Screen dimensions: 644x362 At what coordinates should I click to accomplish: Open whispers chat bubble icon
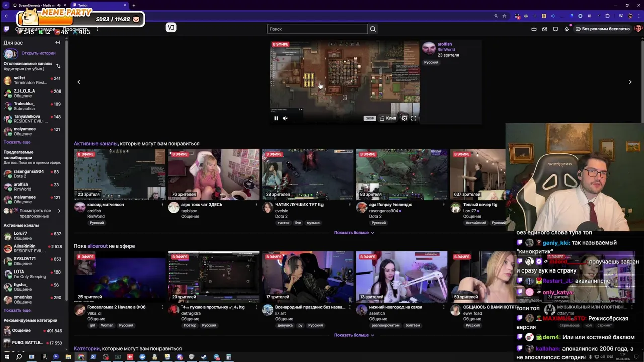click(x=555, y=29)
